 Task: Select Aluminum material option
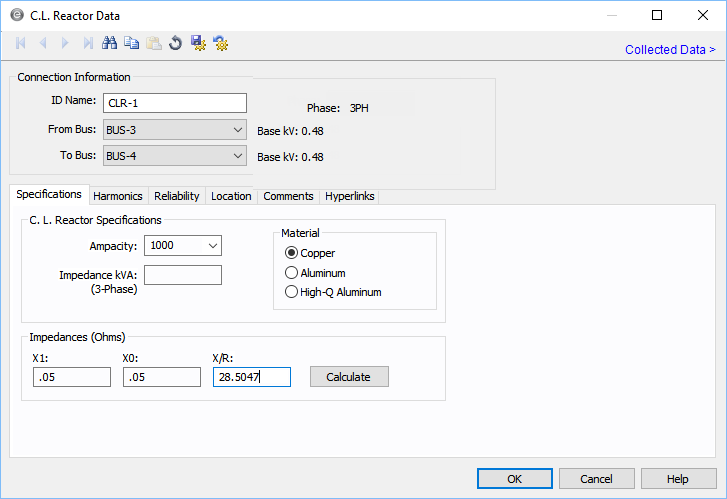[x=291, y=273]
